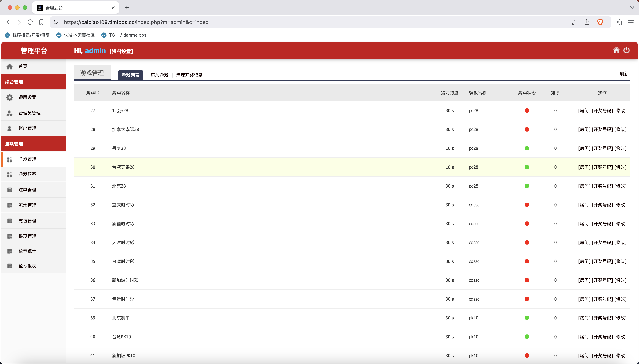Open the Brave shields lion icon
This screenshot has width=639, height=364.
(x=600, y=22)
